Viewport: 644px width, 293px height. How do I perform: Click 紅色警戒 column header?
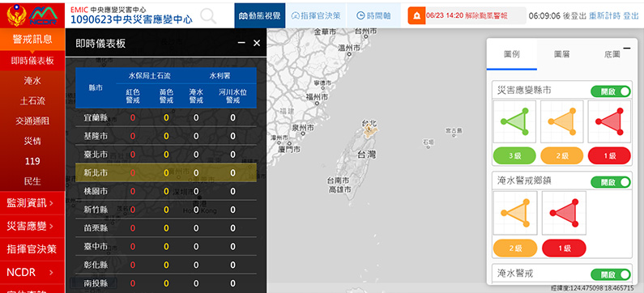[133, 96]
